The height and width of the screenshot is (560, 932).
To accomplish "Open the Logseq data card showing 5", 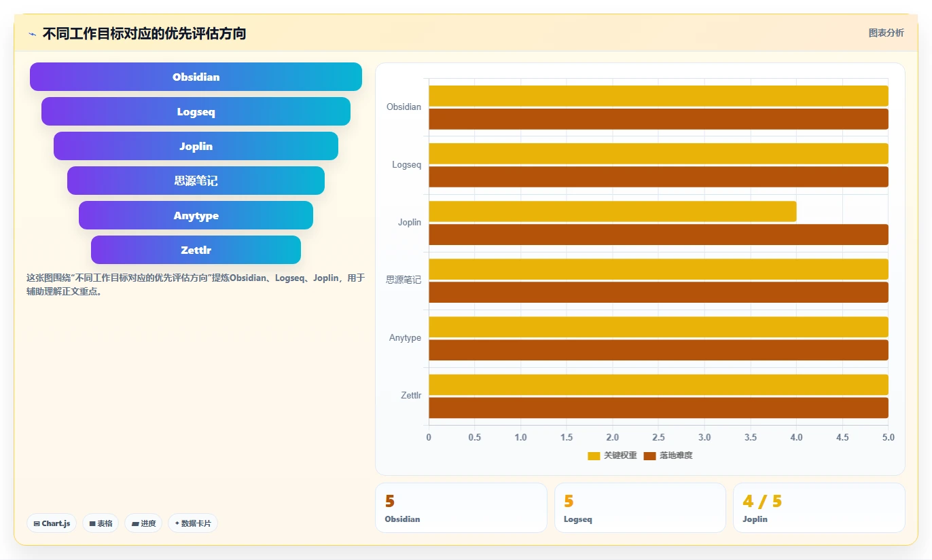I will 640,508.
